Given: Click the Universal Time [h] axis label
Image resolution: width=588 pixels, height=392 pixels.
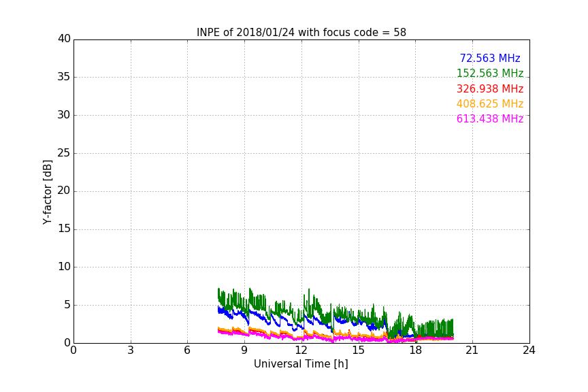Looking at the screenshot, I should [x=301, y=364].
